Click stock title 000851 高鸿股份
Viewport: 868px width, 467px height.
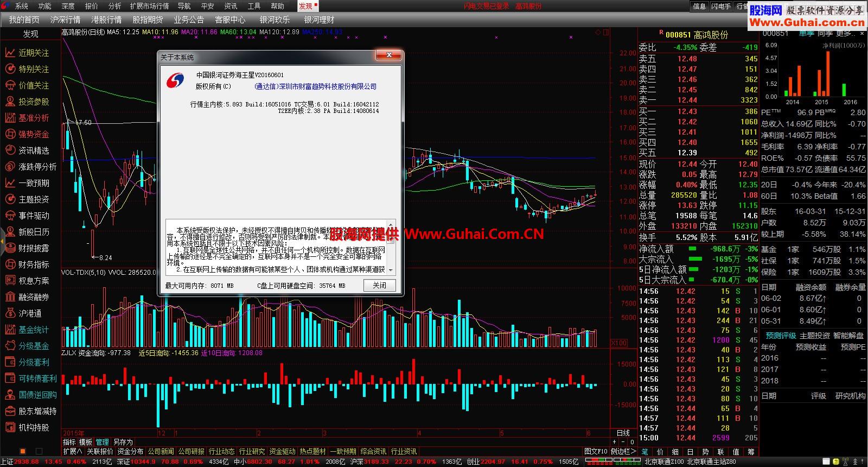(x=697, y=35)
